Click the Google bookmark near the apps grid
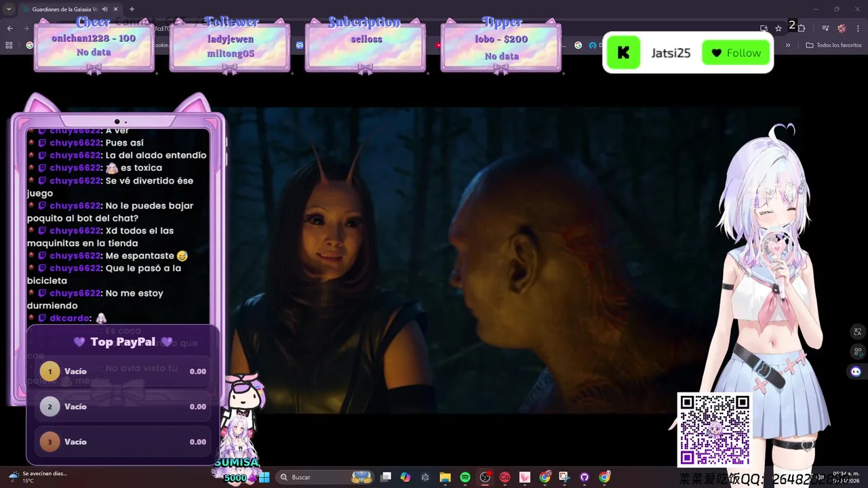868x488 pixels. (x=29, y=45)
